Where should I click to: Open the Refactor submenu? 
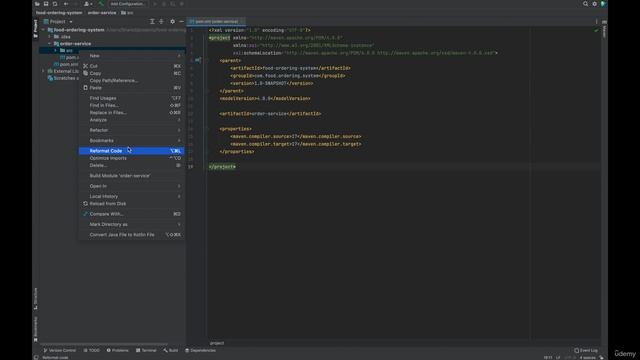click(131, 130)
